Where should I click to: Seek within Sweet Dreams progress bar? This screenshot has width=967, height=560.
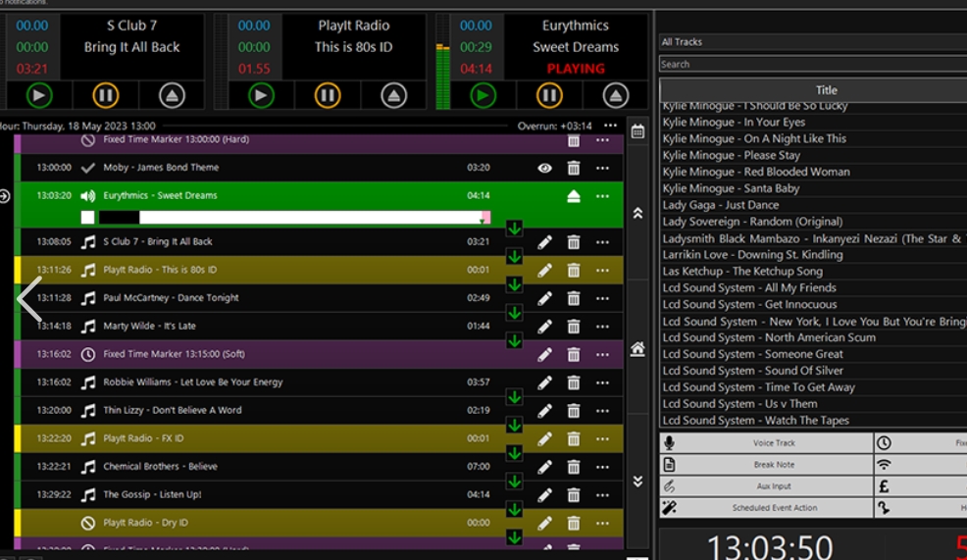[295, 217]
